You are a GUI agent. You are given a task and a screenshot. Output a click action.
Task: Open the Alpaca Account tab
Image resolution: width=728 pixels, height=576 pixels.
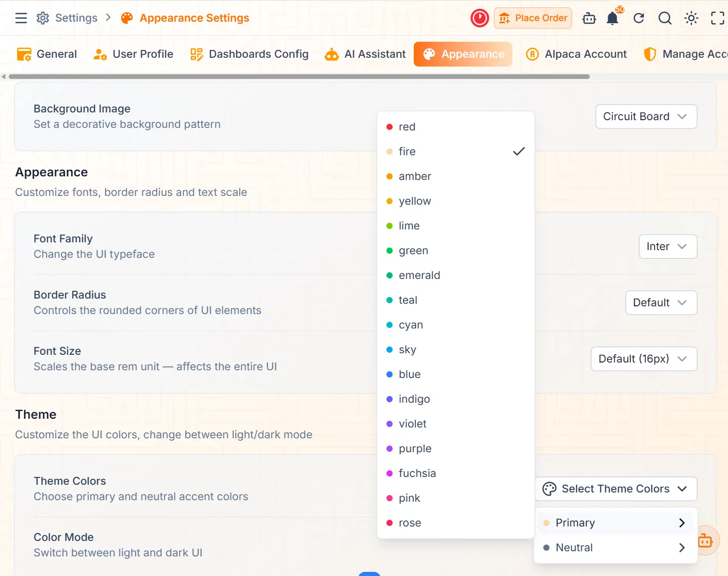[x=576, y=54]
